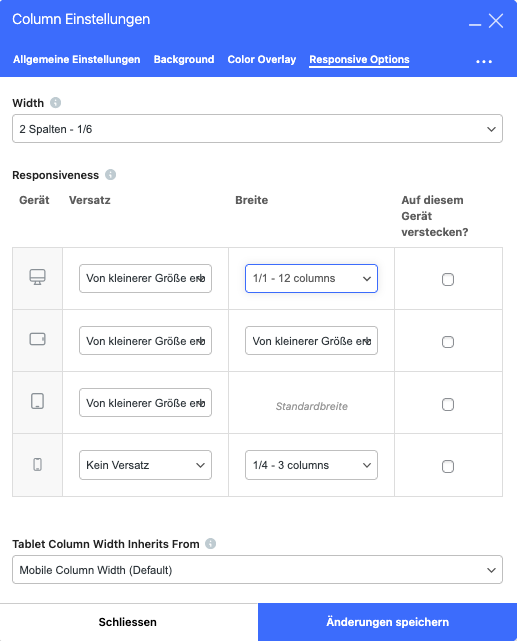Switch to the Color Overlay tab
Viewport: 517px width, 641px height.
(x=262, y=59)
